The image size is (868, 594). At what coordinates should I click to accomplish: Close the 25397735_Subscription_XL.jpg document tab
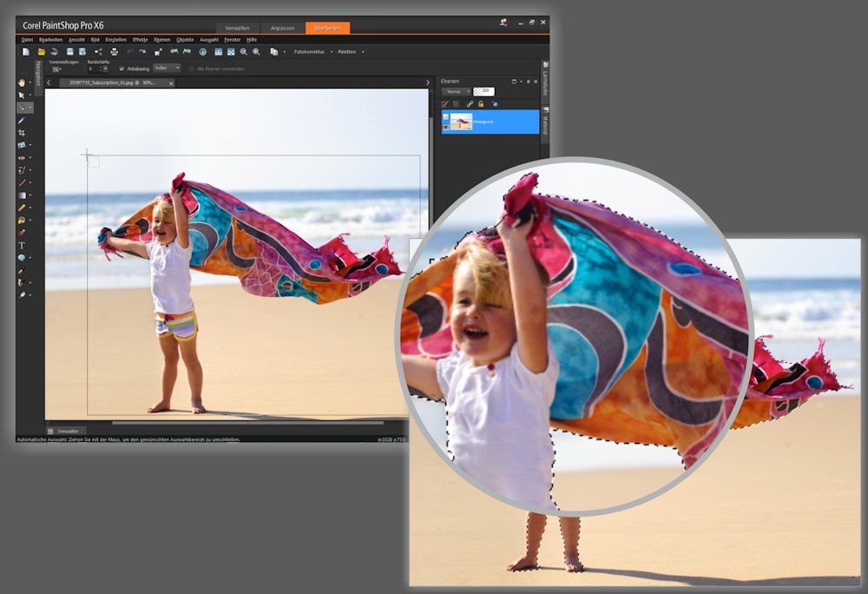point(171,83)
